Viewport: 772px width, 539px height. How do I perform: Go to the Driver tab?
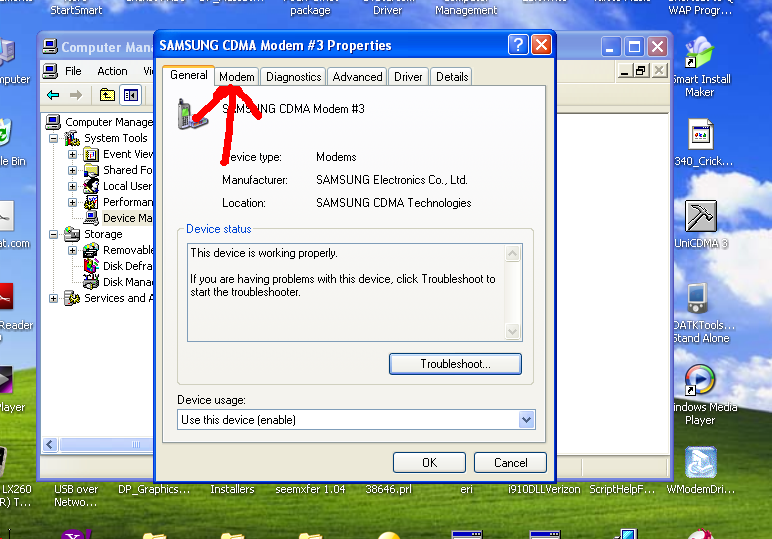tap(408, 77)
